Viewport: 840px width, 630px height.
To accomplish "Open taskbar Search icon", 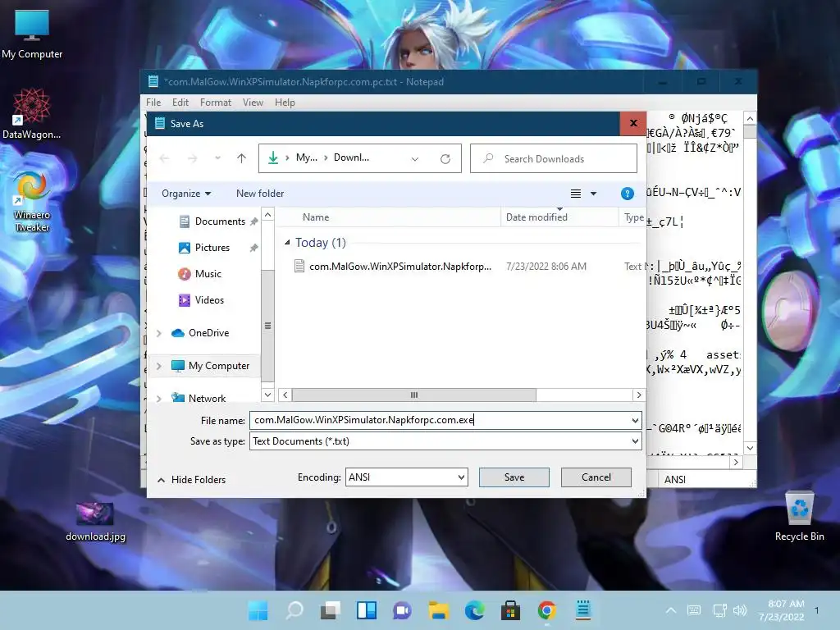I will pos(294,610).
